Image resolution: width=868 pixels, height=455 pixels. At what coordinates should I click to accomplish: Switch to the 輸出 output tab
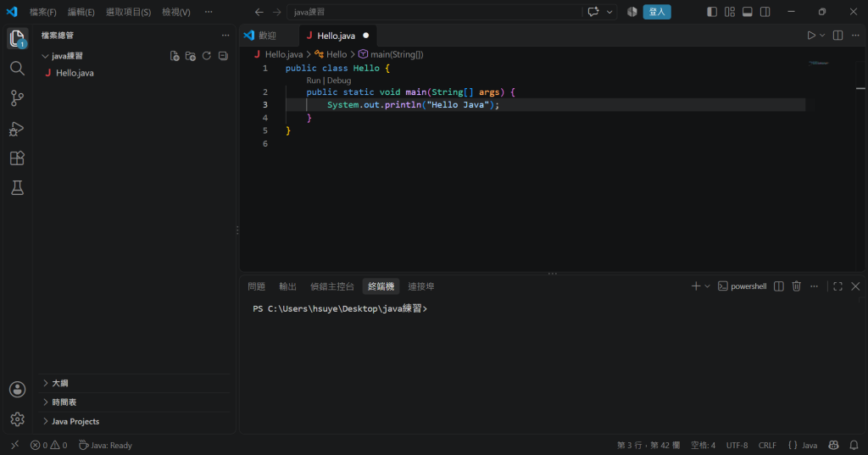coord(287,286)
